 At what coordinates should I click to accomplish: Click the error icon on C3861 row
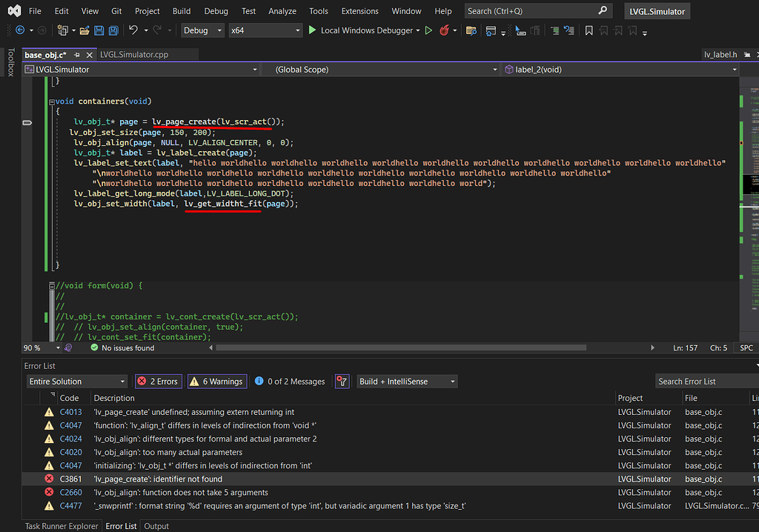(x=49, y=479)
